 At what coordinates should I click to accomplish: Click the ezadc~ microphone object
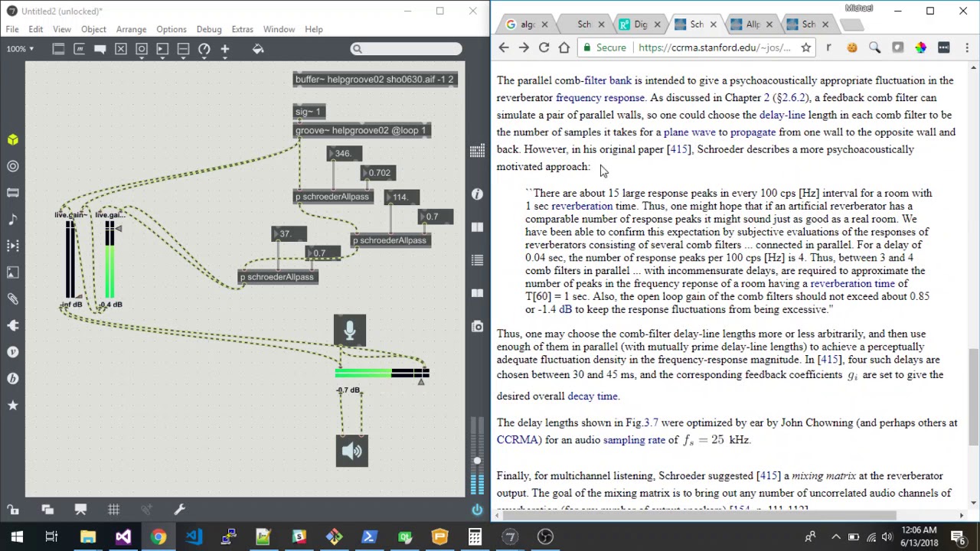350,330
